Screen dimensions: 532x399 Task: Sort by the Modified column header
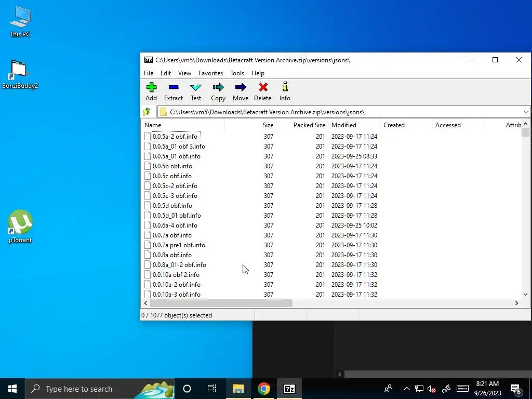point(354,125)
